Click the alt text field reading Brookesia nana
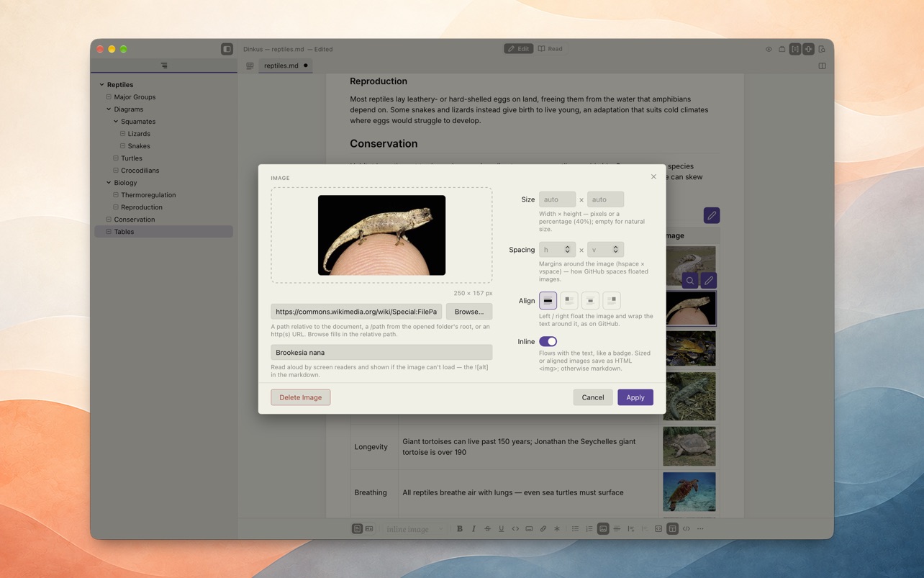The height and width of the screenshot is (578, 924). tap(381, 353)
